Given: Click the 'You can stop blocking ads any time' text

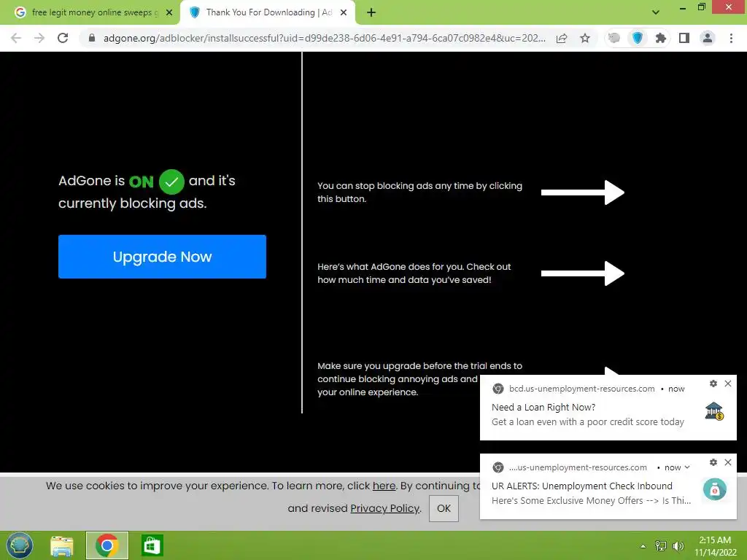Looking at the screenshot, I should pyautogui.click(x=419, y=192).
